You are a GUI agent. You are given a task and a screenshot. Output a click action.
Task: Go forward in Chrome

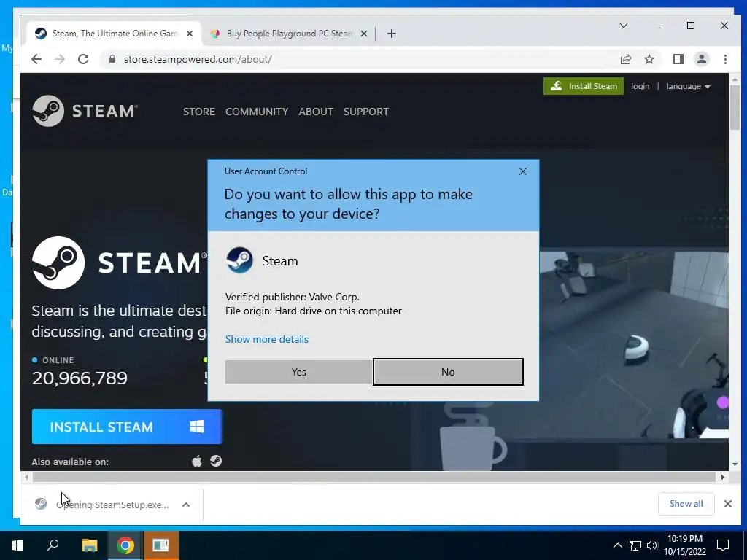[60, 59]
